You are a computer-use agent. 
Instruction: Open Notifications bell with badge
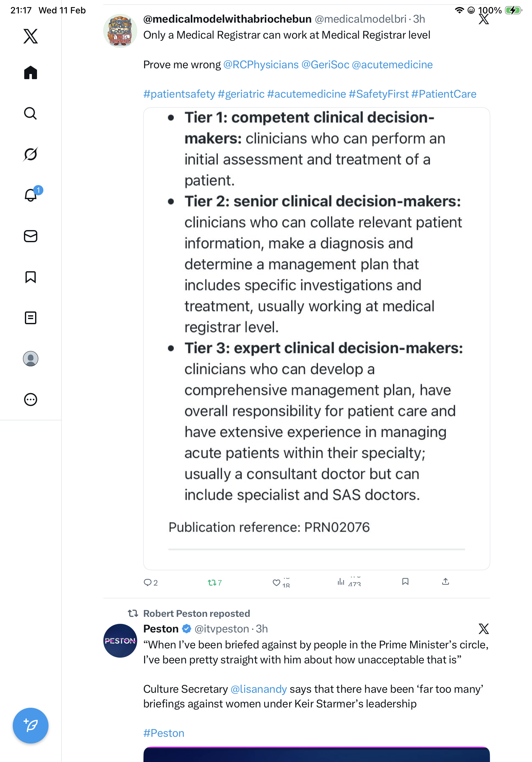point(31,195)
